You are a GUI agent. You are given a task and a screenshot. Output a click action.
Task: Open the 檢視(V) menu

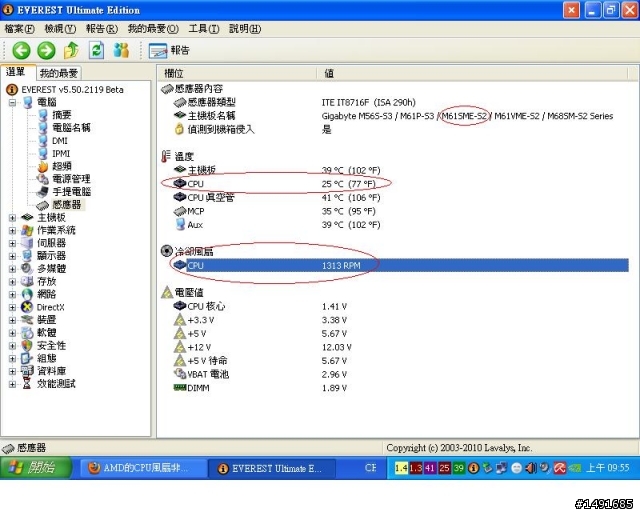click(60, 29)
